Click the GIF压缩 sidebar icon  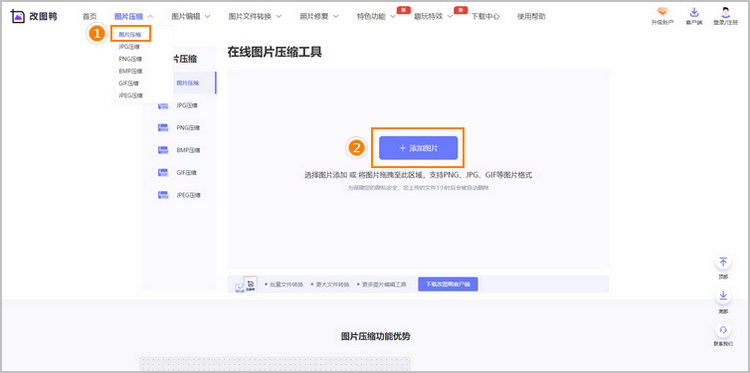pos(163,173)
